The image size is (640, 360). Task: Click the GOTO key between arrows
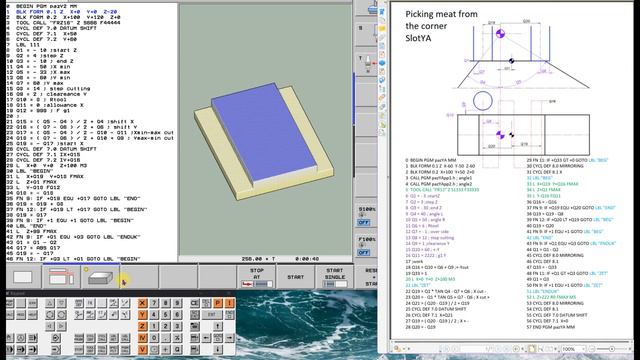tap(218, 338)
